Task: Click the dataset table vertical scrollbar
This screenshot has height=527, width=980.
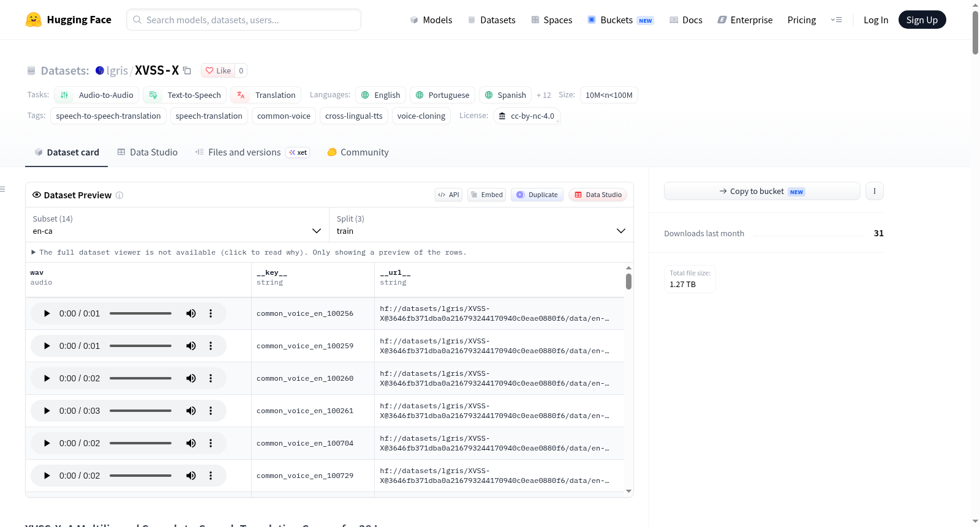Action: pos(628,282)
